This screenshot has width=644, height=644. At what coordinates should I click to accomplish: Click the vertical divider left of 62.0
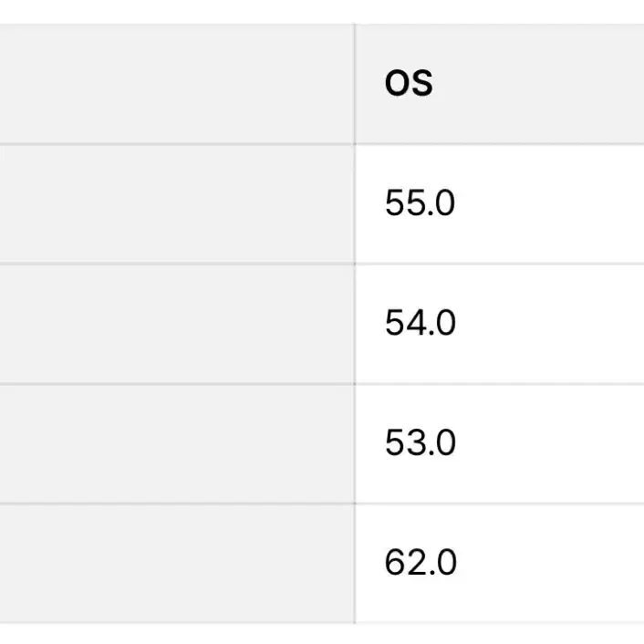tap(355, 563)
